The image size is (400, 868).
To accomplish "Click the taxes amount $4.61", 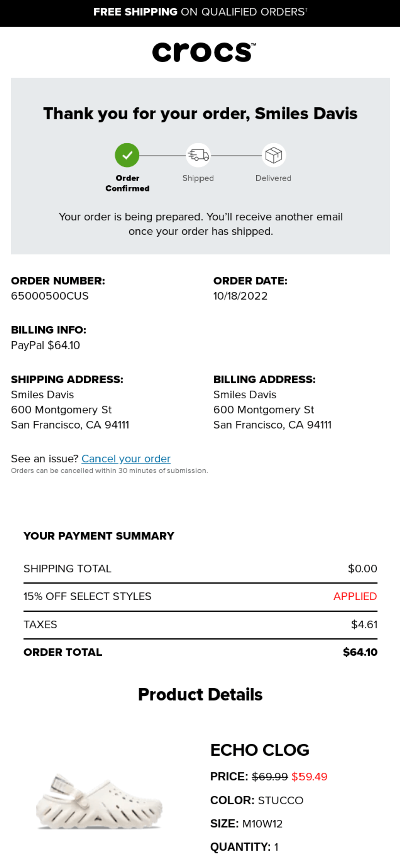I will pos(364,625).
